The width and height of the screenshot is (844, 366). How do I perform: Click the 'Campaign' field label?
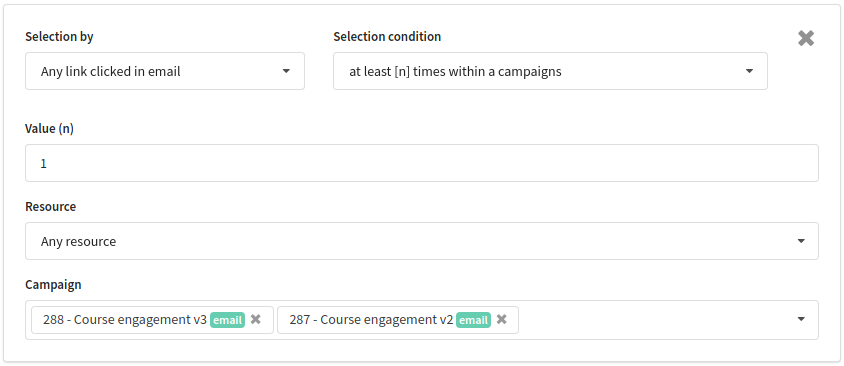(x=53, y=285)
